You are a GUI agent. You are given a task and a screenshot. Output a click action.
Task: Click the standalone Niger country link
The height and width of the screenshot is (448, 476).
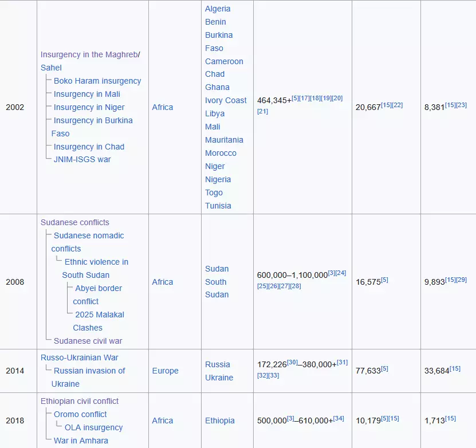tap(215, 166)
